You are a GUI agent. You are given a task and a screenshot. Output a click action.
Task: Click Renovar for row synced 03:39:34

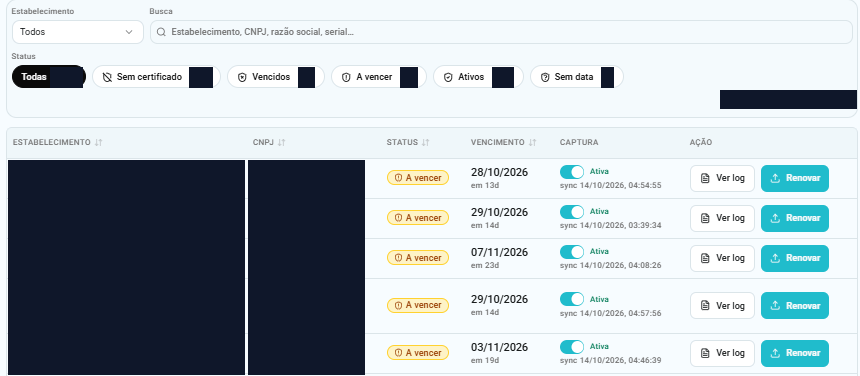point(795,218)
